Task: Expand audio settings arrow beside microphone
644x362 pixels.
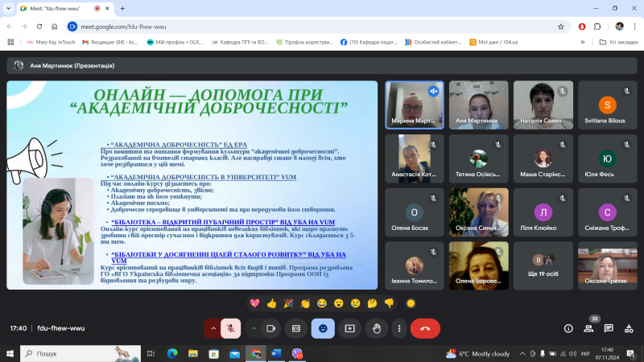Action: point(213,328)
